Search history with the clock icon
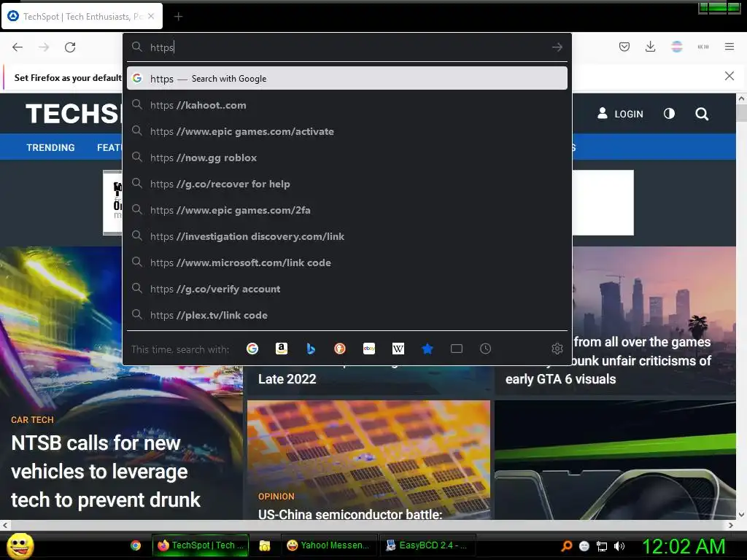This screenshot has width=747, height=560. [x=485, y=349]
